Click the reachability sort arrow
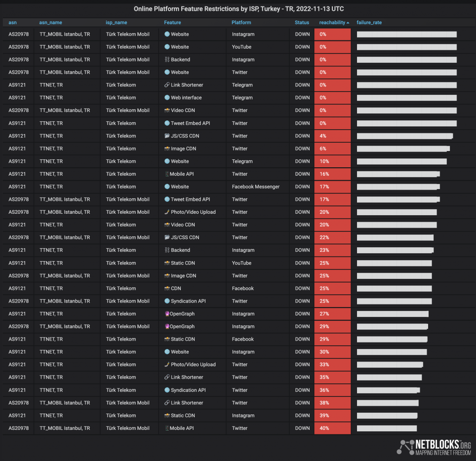This screenshot has width=476, height=461. coord(348,23)
